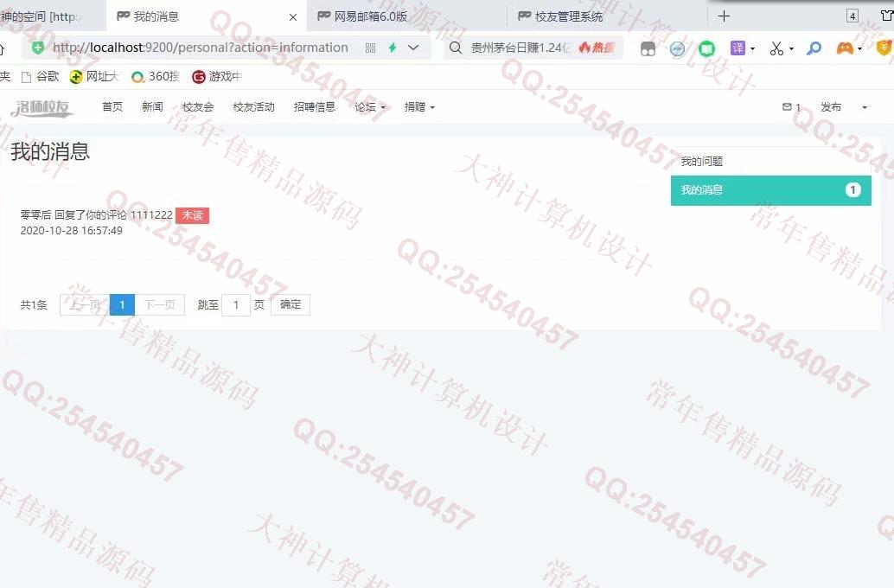Click the envelope message icon in navbar
The width and height of the screenshot is (894, 588).
pyautogui.click(x=787, y=106)
